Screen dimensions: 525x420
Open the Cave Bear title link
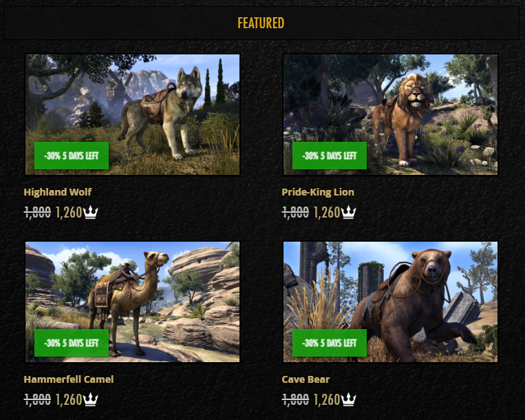point(306,379)
